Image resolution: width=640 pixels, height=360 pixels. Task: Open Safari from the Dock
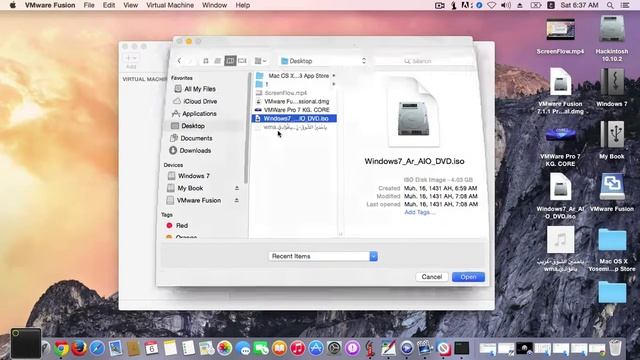(97, 349)
